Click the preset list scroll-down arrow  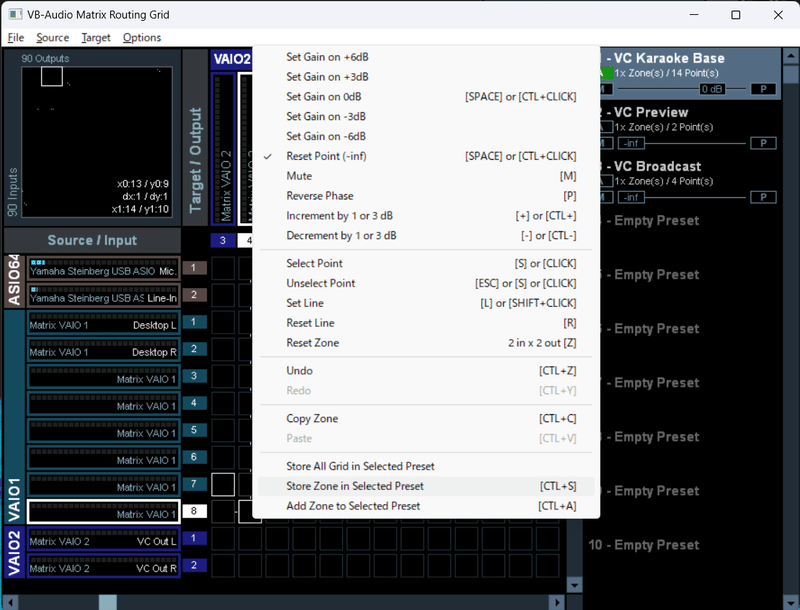click(x=791, y=602)
